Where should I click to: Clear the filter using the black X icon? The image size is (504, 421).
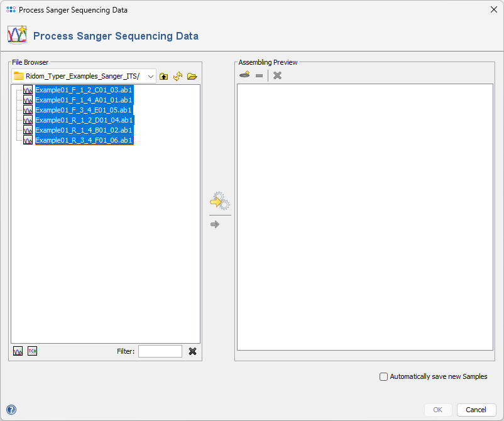192,351
